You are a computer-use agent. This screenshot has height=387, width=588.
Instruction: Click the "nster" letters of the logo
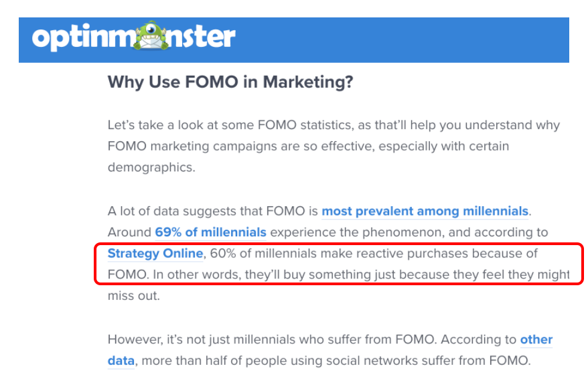click(202, 37)
